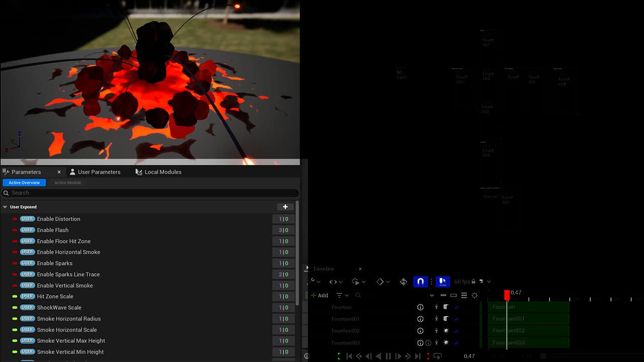Click the cube renderer icon on Fountain row
This screenshot has height=362, width=644.
446,307
